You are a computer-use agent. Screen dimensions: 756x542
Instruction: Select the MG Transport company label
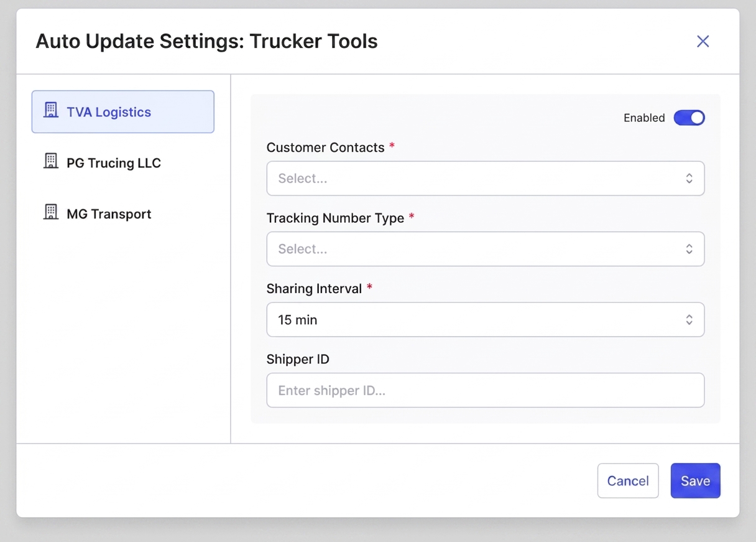tap(109, 214)
